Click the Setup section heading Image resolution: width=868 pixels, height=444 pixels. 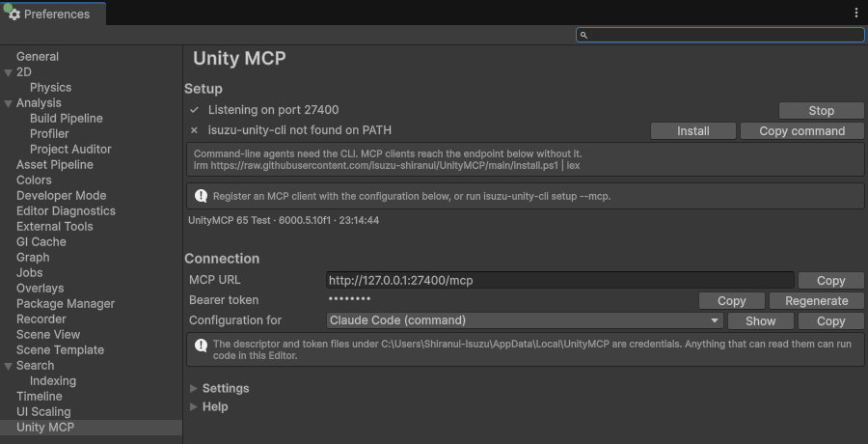coord(203,89)
